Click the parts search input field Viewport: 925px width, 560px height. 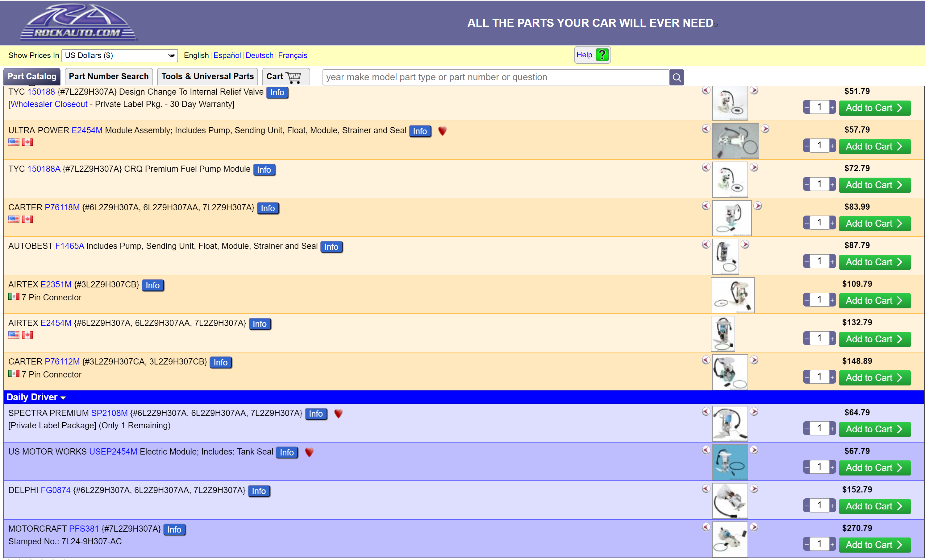496,77
